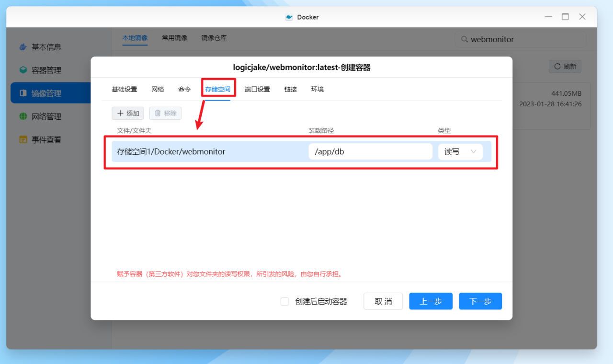
Task: Click the 取消 button
Action: coord(383,301)
